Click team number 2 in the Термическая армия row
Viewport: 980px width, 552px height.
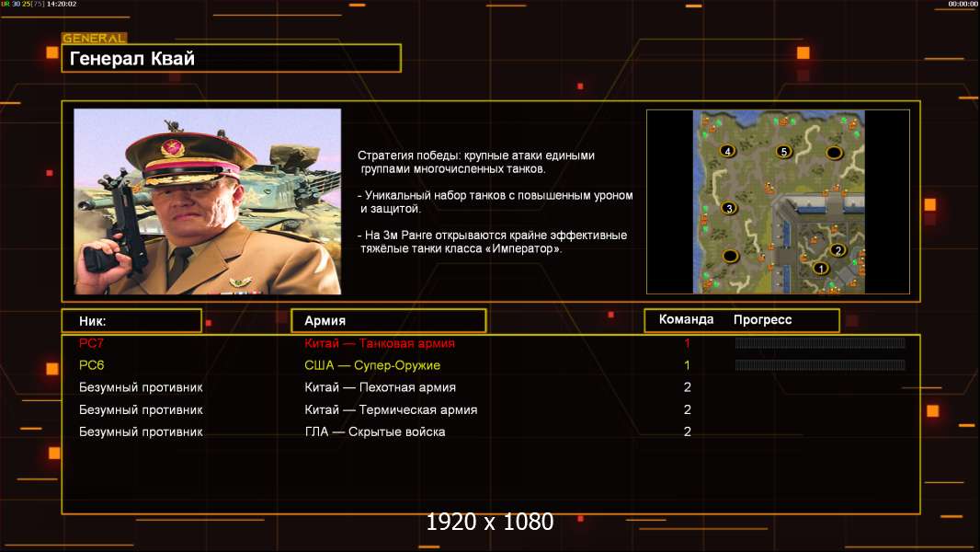pos(687,410)
